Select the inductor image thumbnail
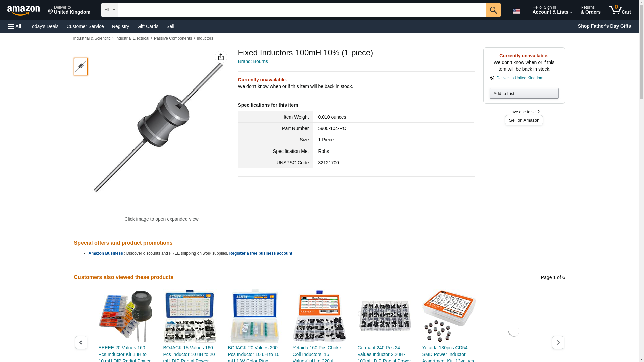Viewport: 644px width, 362px height. click(x=81, y=66)
